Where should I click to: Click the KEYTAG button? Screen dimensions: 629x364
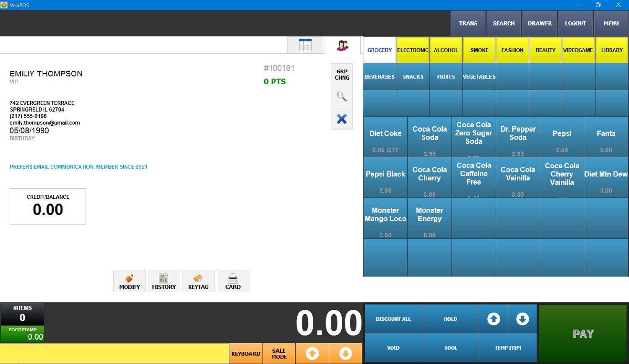tap(198, 281)
